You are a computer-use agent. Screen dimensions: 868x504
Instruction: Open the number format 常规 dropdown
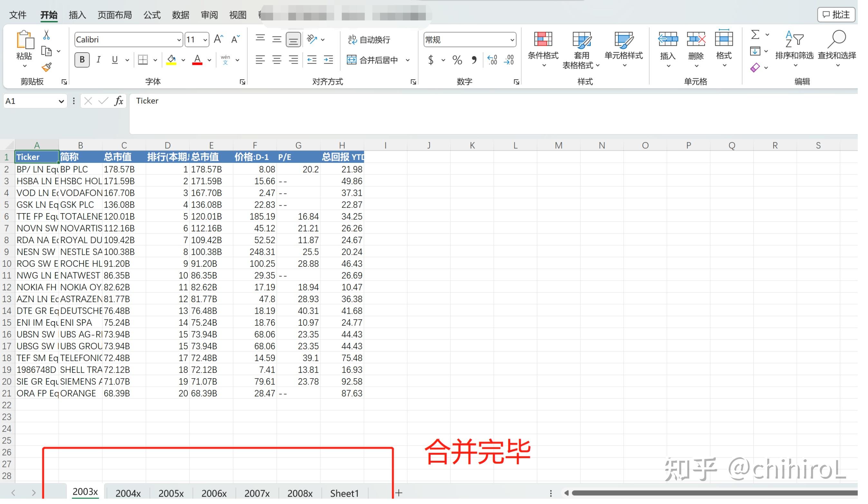(x=513, y=39)
